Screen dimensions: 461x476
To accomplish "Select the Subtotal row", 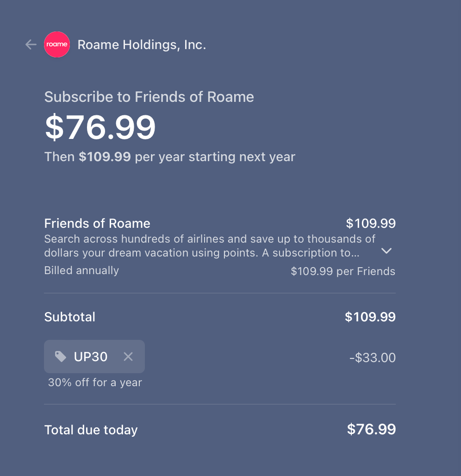I will (69, 317).
